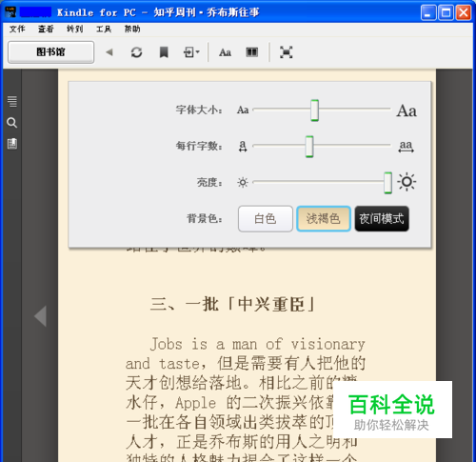
Task: Click the bright sun icon
Action: point(407,182)
